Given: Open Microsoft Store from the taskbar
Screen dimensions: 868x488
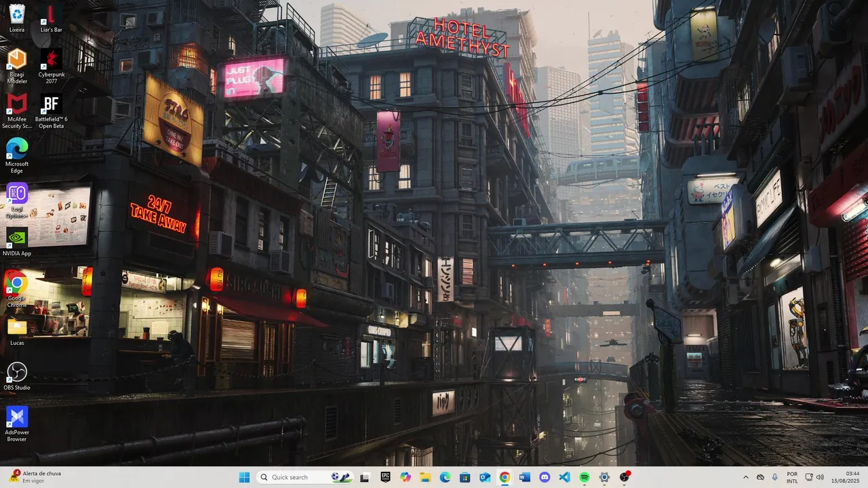Looking at the screenshot, I should click(465, 477).
